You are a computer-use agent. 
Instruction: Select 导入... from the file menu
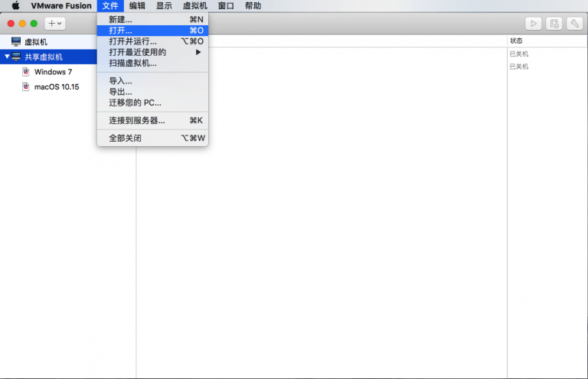coord(152,81)
